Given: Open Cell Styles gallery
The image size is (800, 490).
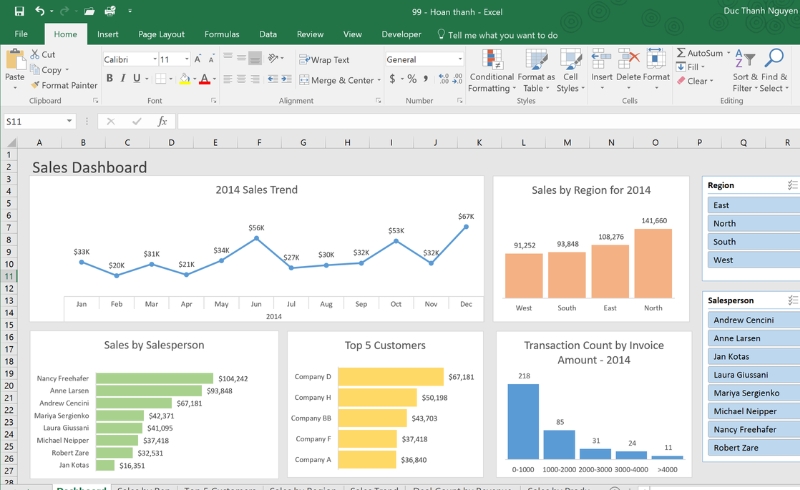Looking at the screenshot, I should coord(570,71).
